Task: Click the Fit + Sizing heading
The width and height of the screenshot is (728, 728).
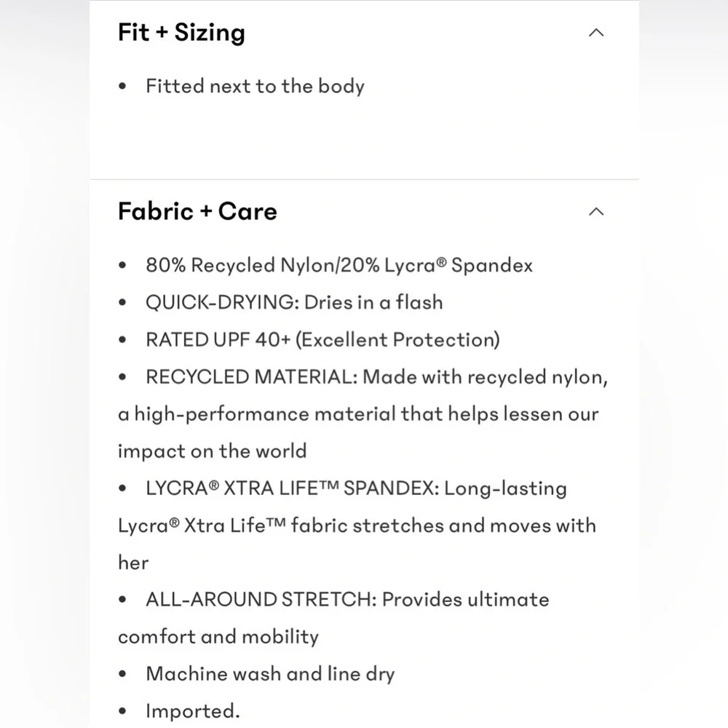Action: [x=181, y=33]
